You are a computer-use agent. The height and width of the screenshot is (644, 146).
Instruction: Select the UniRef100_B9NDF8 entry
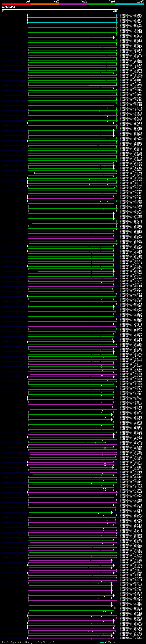[x=131, y=40]
